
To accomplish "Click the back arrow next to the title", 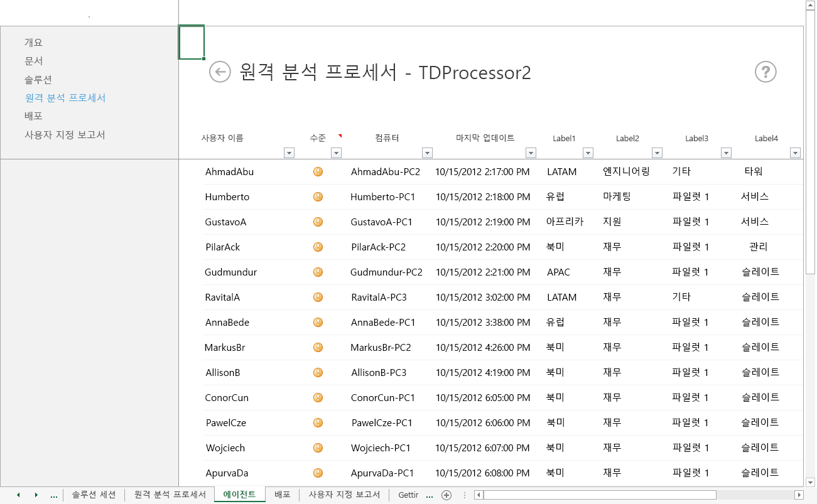I will point(220,72).
